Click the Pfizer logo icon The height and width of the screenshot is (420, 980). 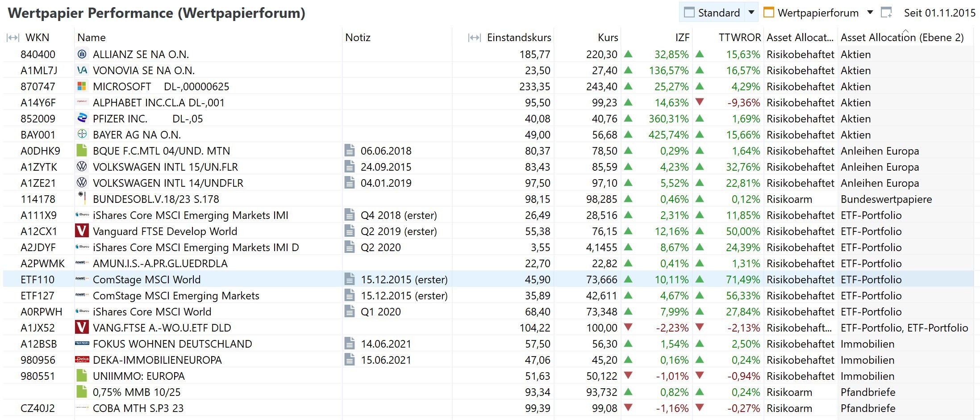pos(82,118)
